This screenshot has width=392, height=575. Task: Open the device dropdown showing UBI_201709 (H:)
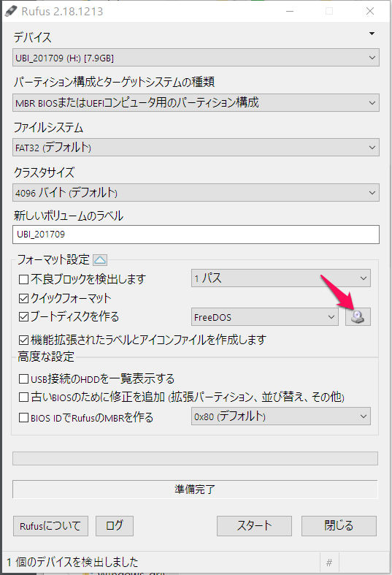point(196,58)
